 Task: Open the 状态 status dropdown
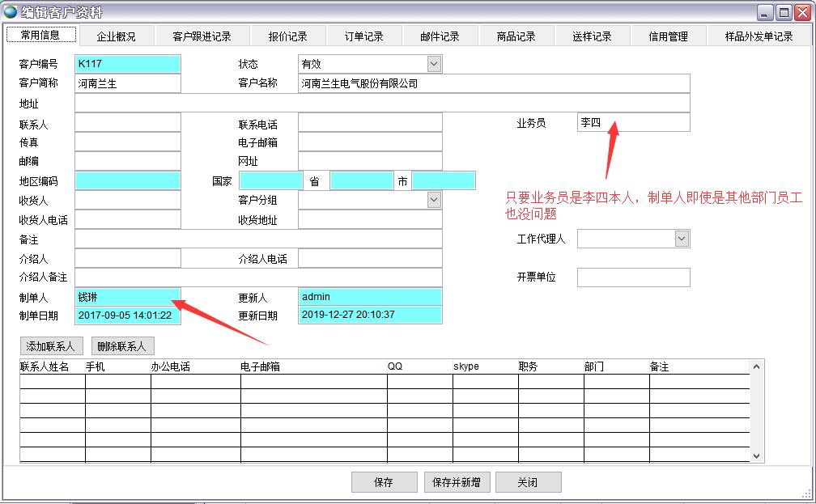tap(434, 64)
